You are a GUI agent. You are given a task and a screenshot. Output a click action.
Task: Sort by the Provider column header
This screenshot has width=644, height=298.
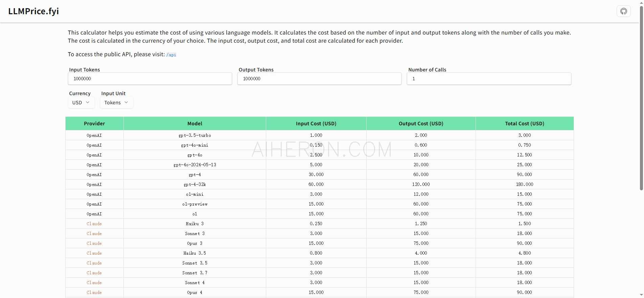click(94, 124)
